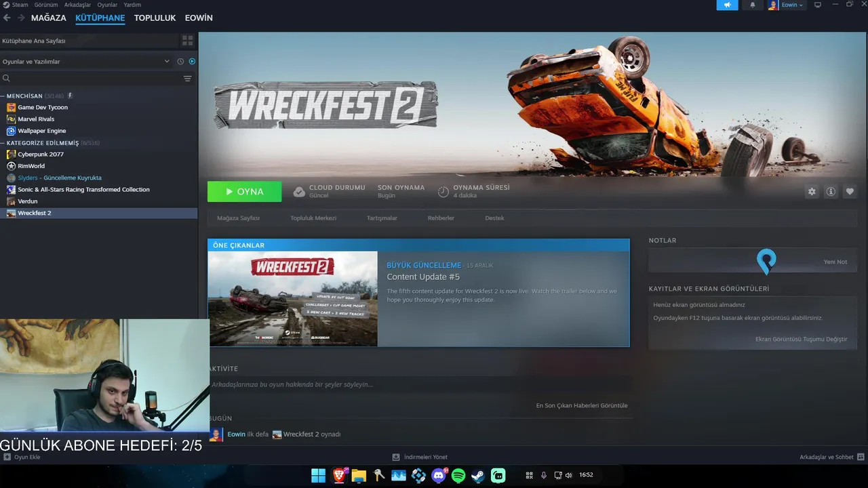Select Marvel Rivals in library
Viewport: 868px width, 488px height.
pos(36,119)
